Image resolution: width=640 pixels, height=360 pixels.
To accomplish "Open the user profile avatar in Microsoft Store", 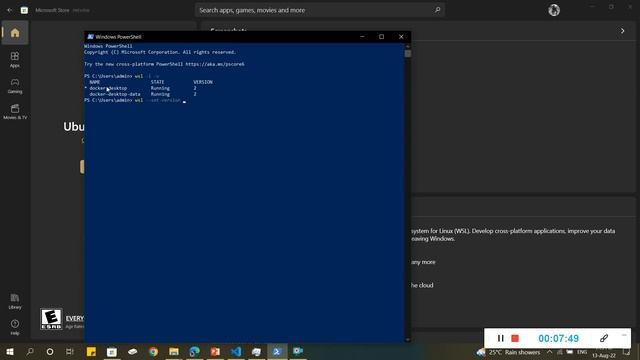I will [x=554, y=10].
